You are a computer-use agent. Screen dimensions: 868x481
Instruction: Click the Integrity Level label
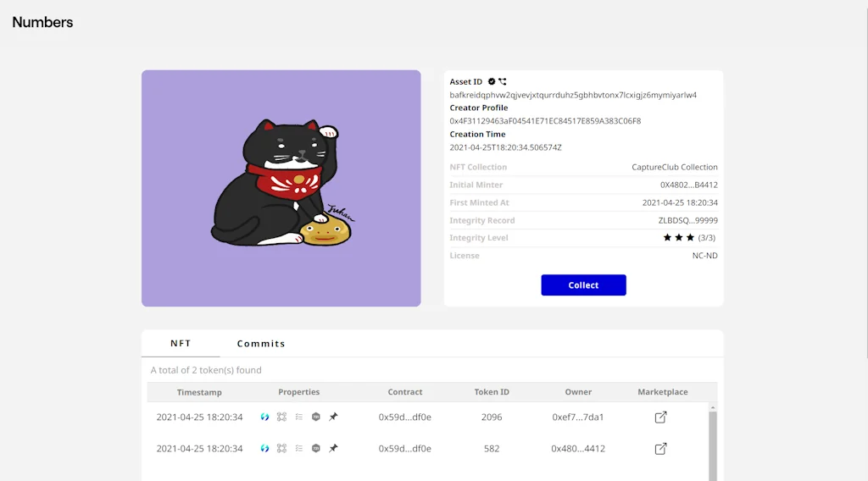point(479,238)
